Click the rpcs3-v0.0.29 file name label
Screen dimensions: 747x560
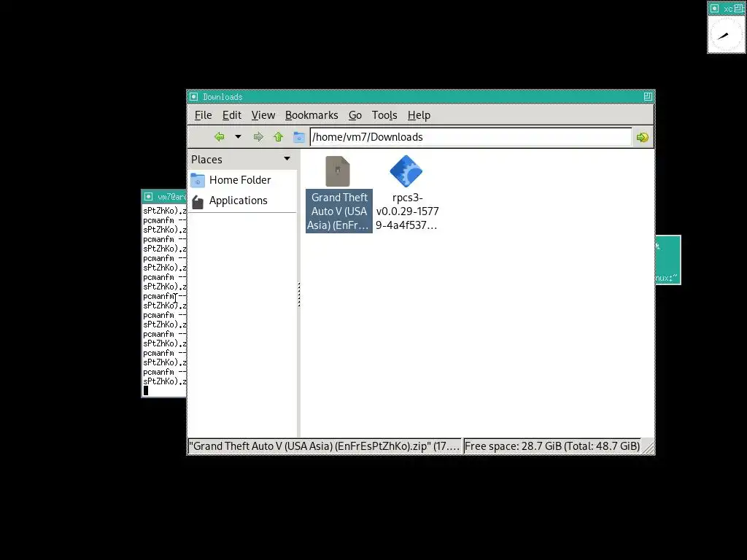[407, 211]
